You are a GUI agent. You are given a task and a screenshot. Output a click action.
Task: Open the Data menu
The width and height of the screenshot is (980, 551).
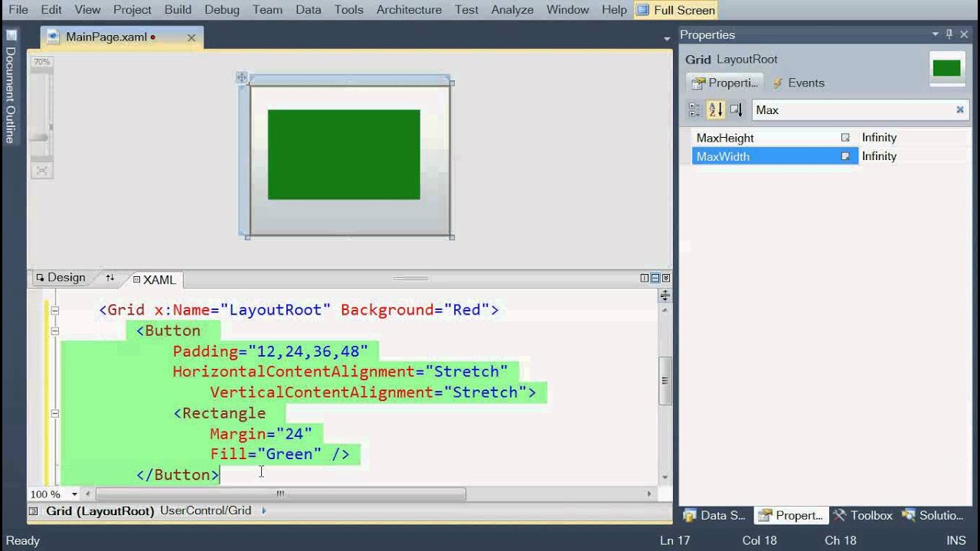coord(309,10)
